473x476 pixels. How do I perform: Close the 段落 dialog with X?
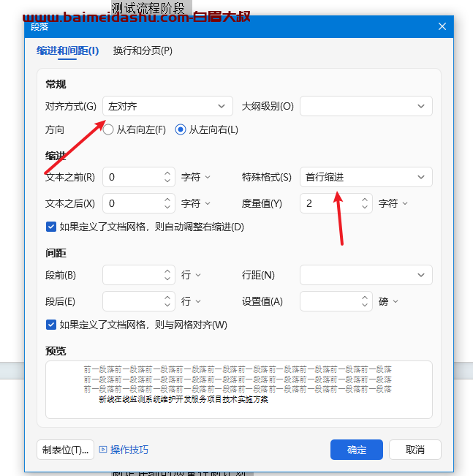click(442, 26)
